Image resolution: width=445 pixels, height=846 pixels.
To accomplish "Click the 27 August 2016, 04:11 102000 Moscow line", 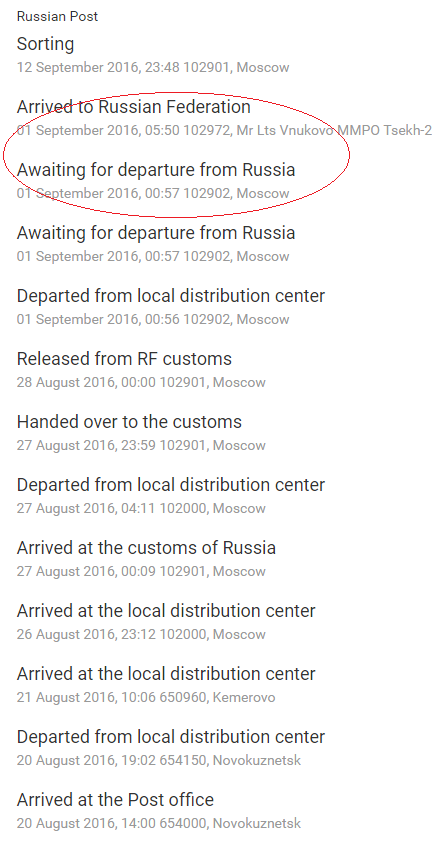I will click(141, 509).
